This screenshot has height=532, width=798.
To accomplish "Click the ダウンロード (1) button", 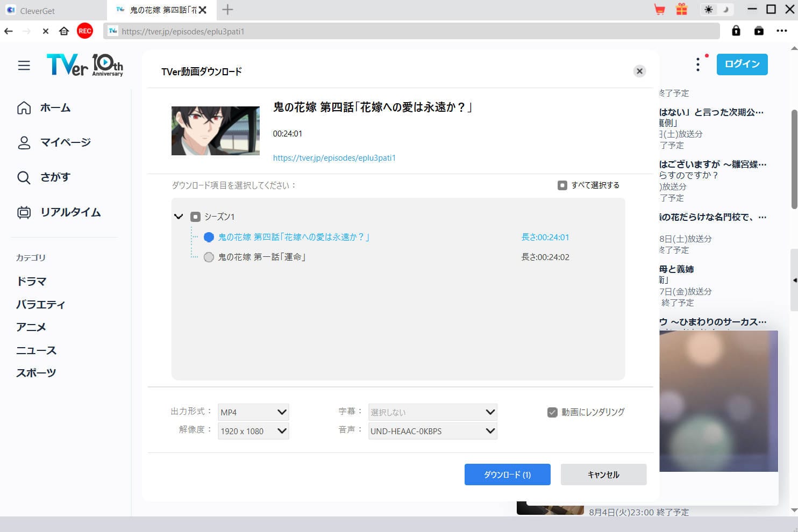I will click(507, 475).
